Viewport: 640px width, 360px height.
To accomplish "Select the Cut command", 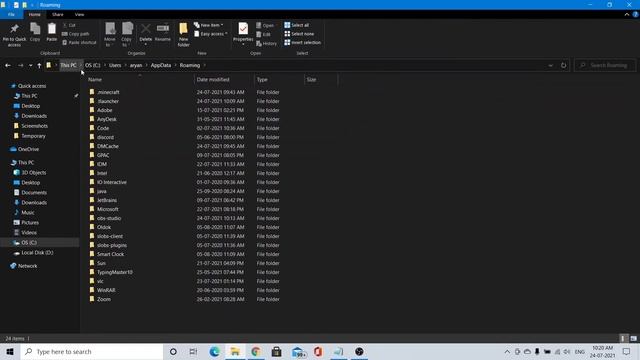I will (x=69, y=25).
